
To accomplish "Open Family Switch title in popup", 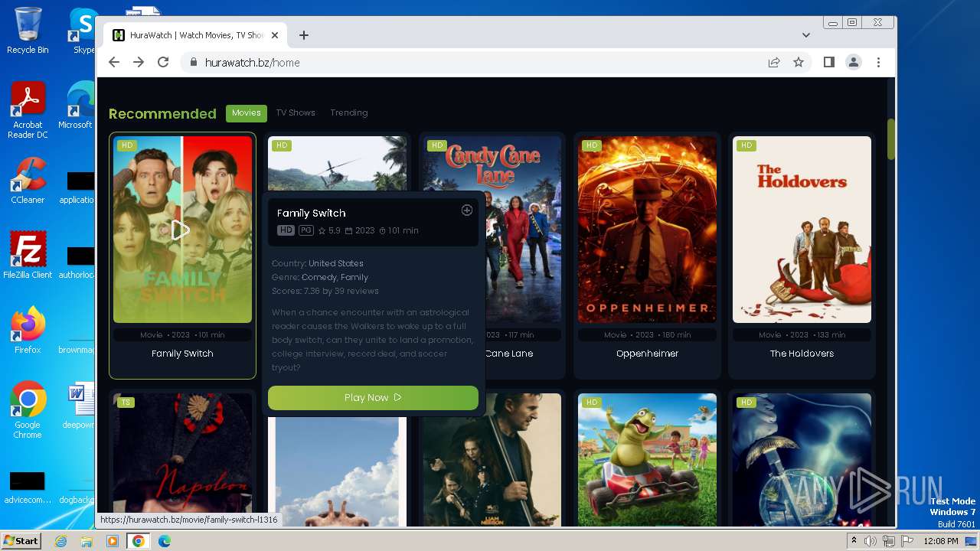I will [312, 214].
